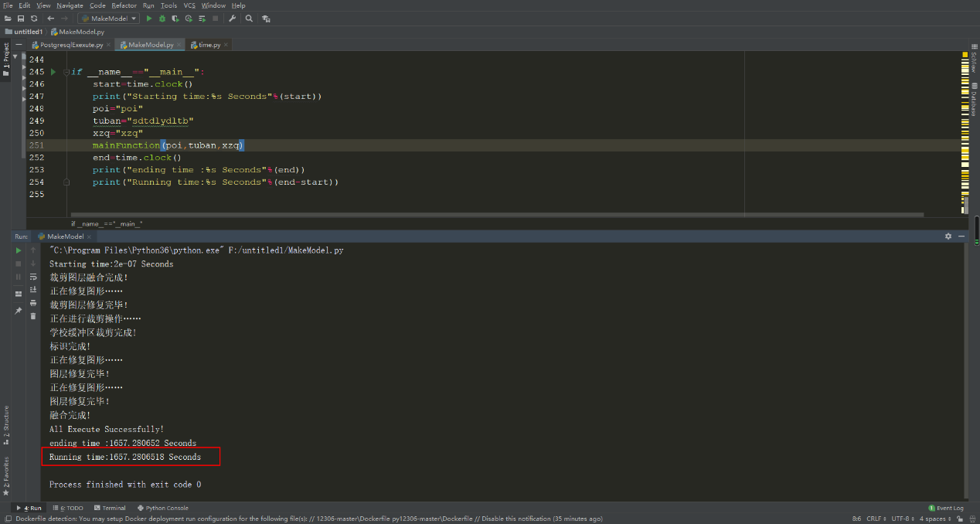Click the green Run button in main toolbar
Viewport: 980px width, 524px height.
coord(149,19)
